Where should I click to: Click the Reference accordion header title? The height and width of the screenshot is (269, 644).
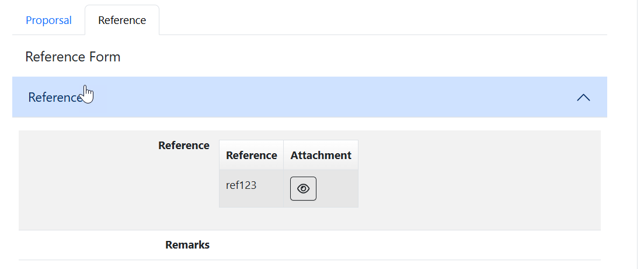[55, 98]
